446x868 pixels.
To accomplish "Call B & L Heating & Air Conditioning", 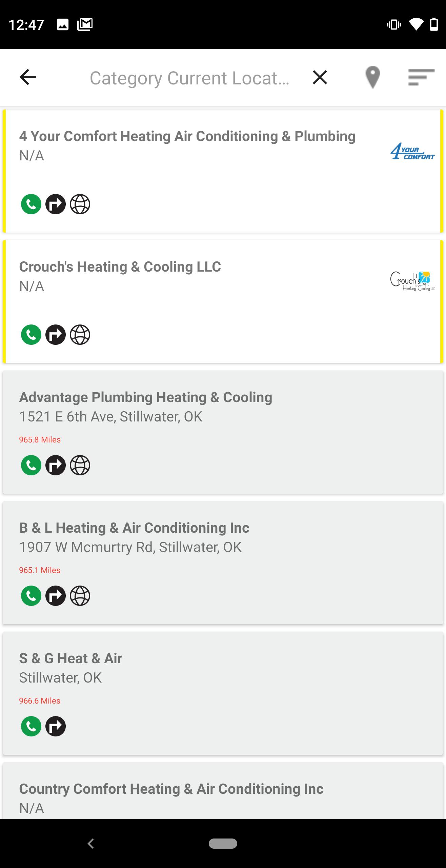I will tap(31, 595).
